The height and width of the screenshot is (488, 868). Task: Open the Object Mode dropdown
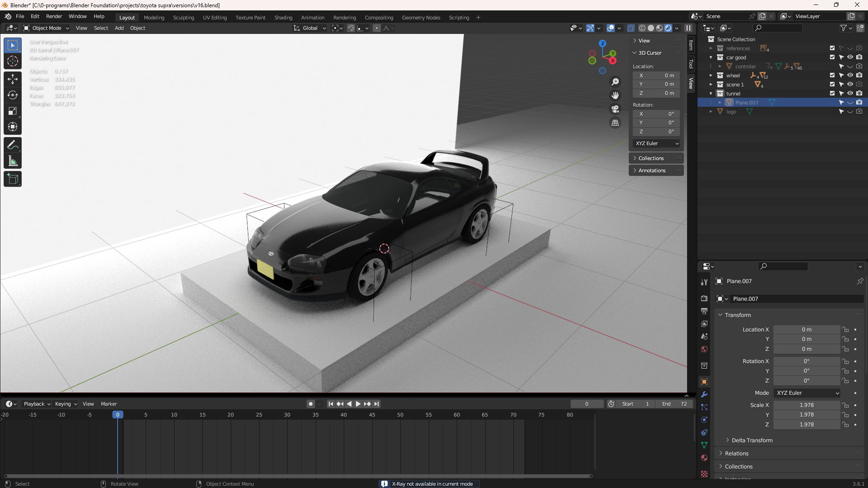pos(46,28)
